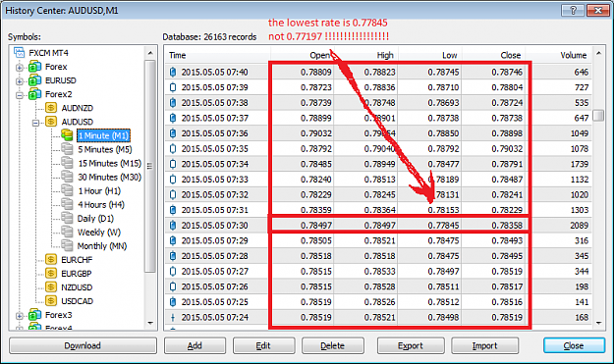Viewport: 614px width, 364px height.
Task: Click the records table scroll-down arrow
Action: (598, 323)
